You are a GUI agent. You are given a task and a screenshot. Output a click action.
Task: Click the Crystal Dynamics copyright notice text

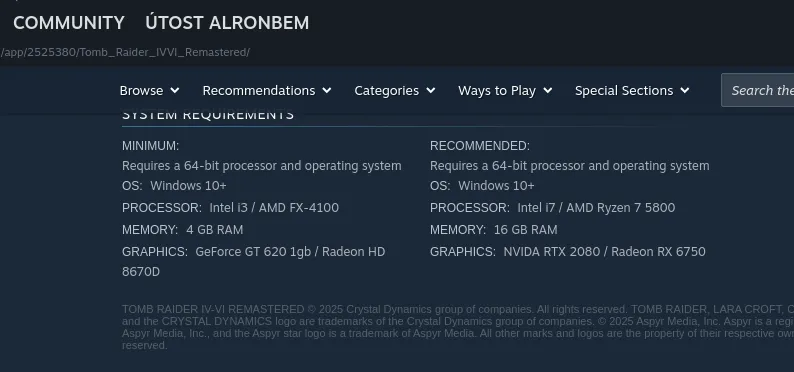click(458, 327)
